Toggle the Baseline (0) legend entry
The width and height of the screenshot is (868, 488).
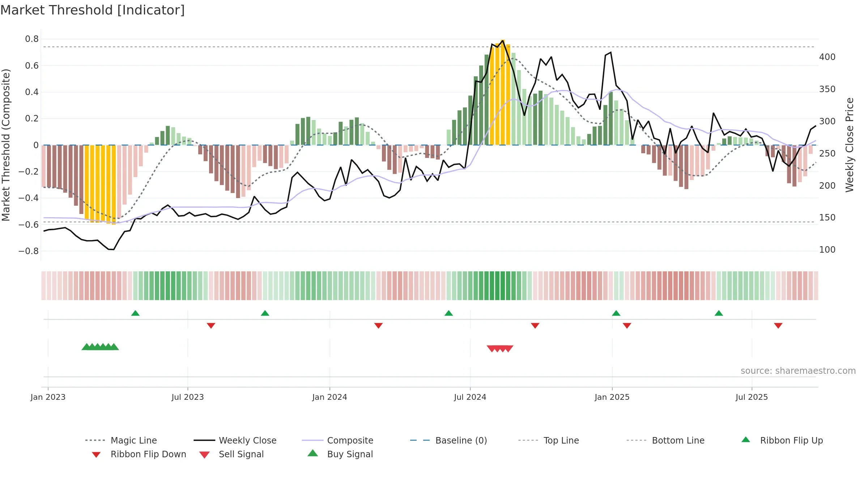tap(448, 440)
